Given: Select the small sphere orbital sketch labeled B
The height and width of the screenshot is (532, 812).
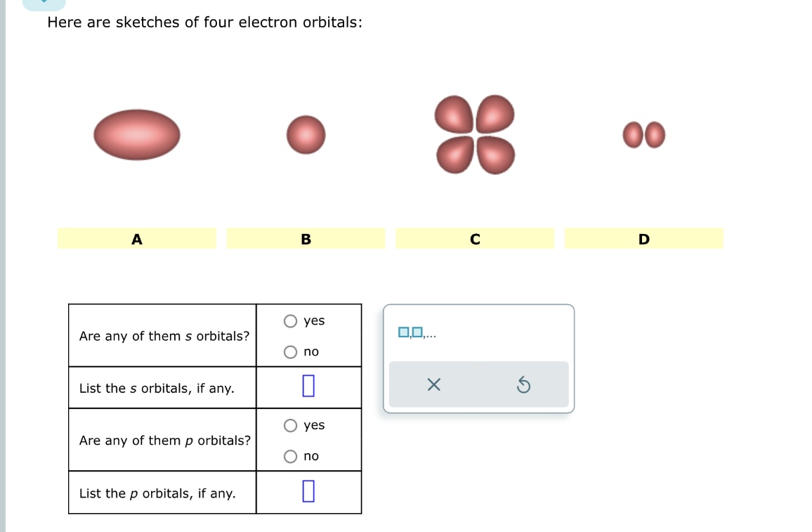Looking at the screenshot, I should 306,135.
